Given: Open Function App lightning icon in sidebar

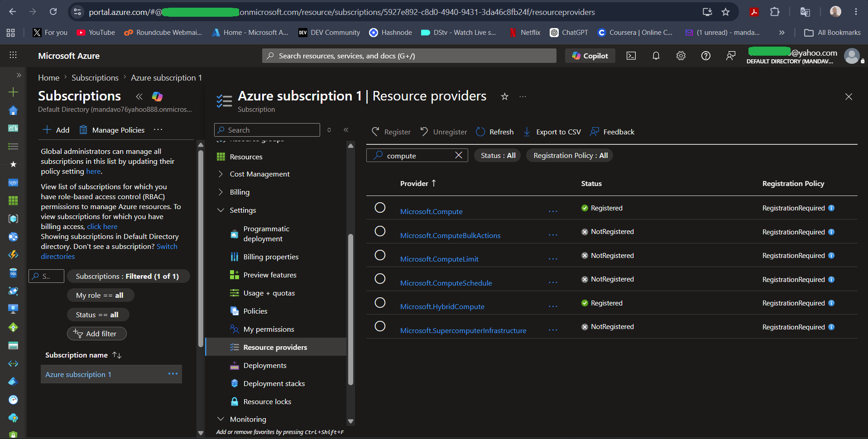Looking at the screenshot, I should (13, 255).
